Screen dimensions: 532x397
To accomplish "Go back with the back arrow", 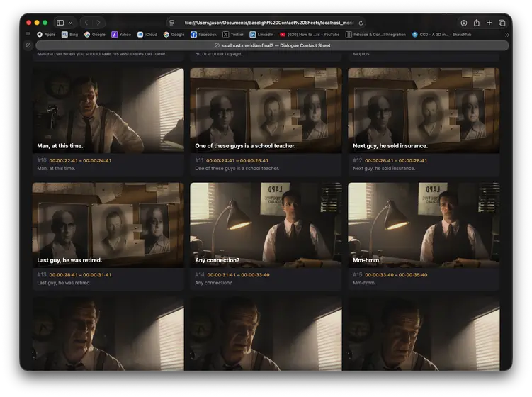I will pos(86,23).
